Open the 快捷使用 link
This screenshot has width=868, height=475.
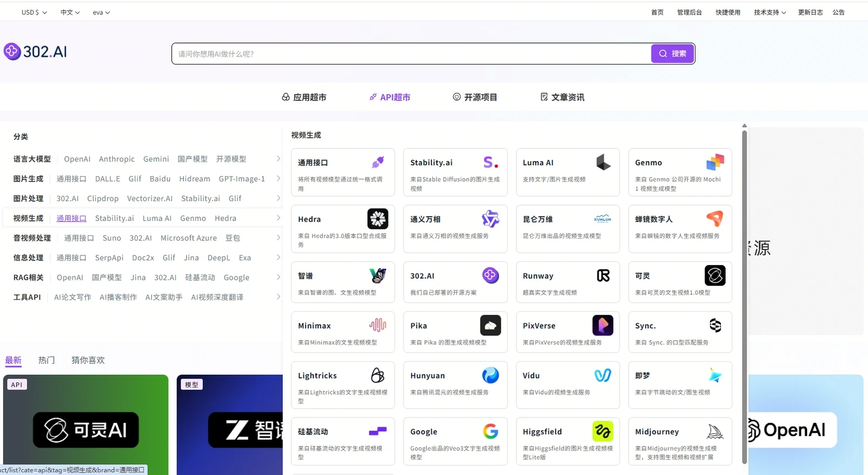pos(728,12)
